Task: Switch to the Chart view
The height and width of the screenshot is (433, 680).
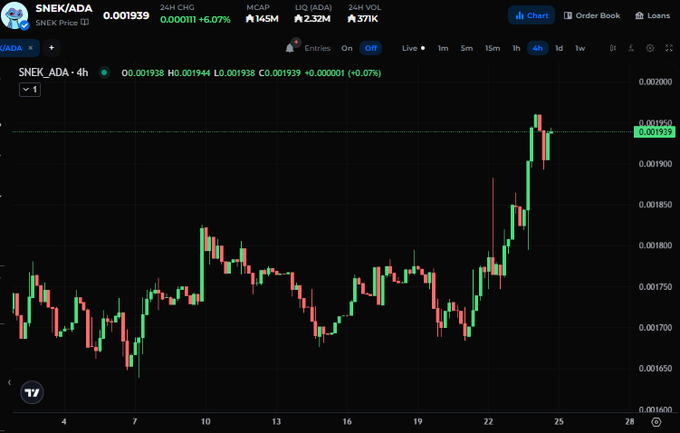Action: [532, 15]
